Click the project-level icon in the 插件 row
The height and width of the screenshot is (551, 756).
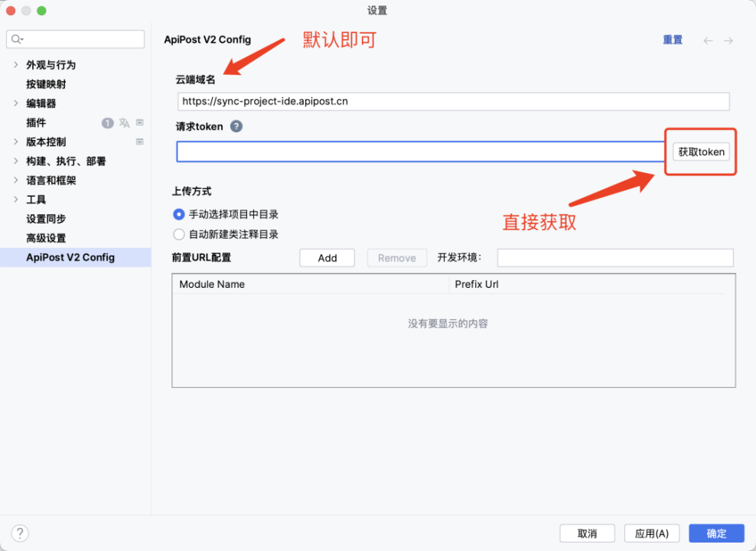click(140, 122)
